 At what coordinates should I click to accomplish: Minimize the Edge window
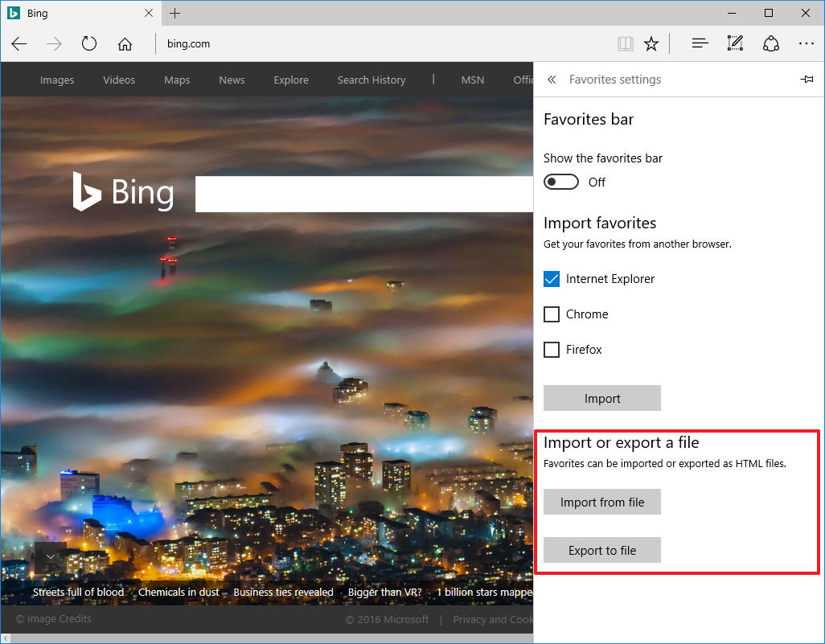(x=732, y=13)
